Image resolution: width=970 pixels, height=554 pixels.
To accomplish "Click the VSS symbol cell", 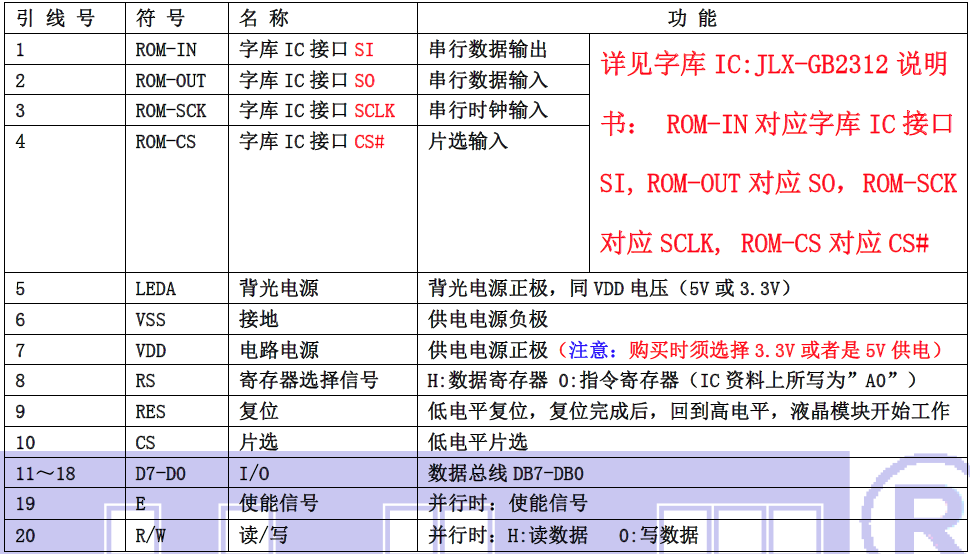I will tap(150, 320).
